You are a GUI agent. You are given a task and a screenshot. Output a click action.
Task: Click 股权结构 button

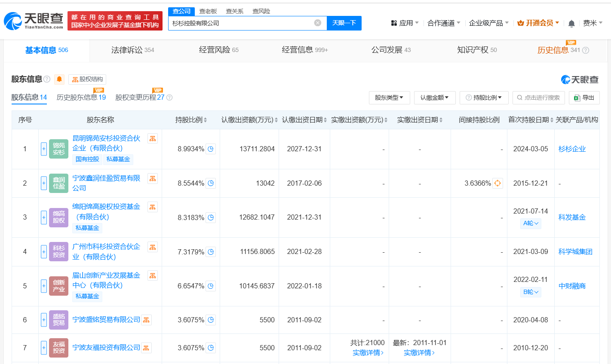(87, 79)
